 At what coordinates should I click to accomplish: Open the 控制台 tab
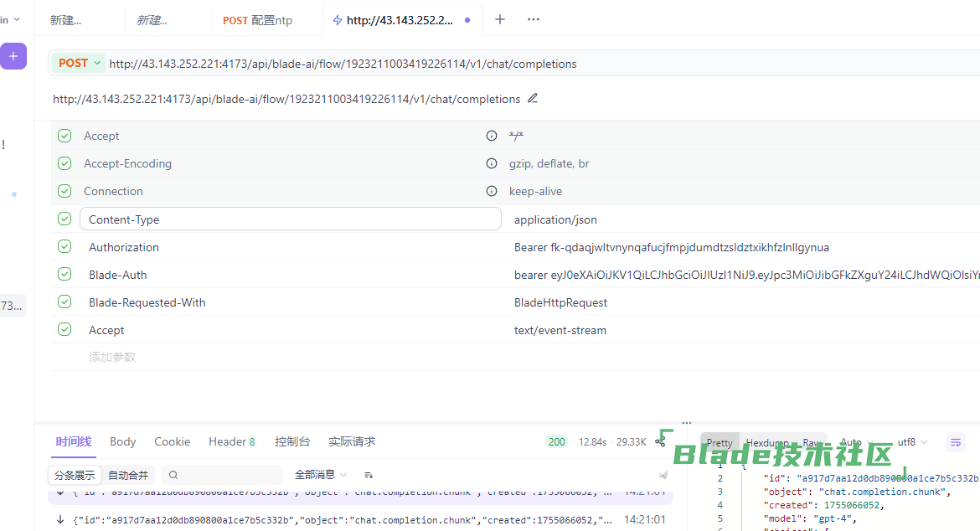291,441
